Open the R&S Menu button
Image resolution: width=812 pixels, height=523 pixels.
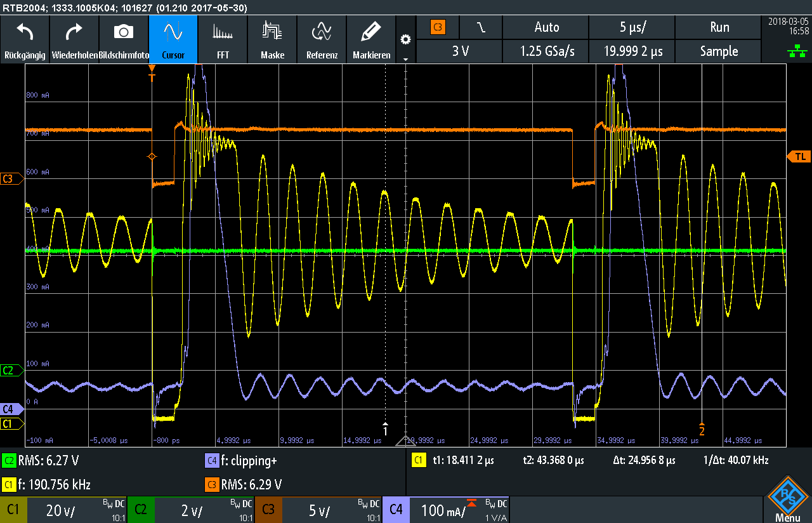click(x=787, y=498)
